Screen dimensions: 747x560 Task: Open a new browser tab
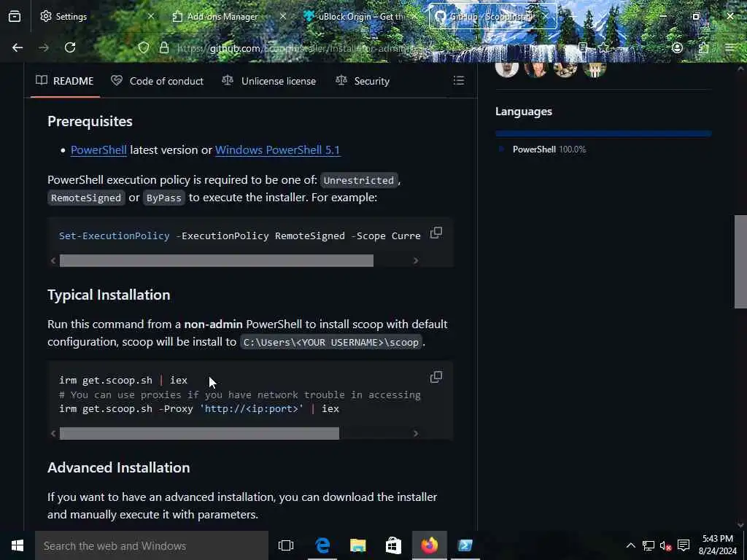[x=573, y=17]
